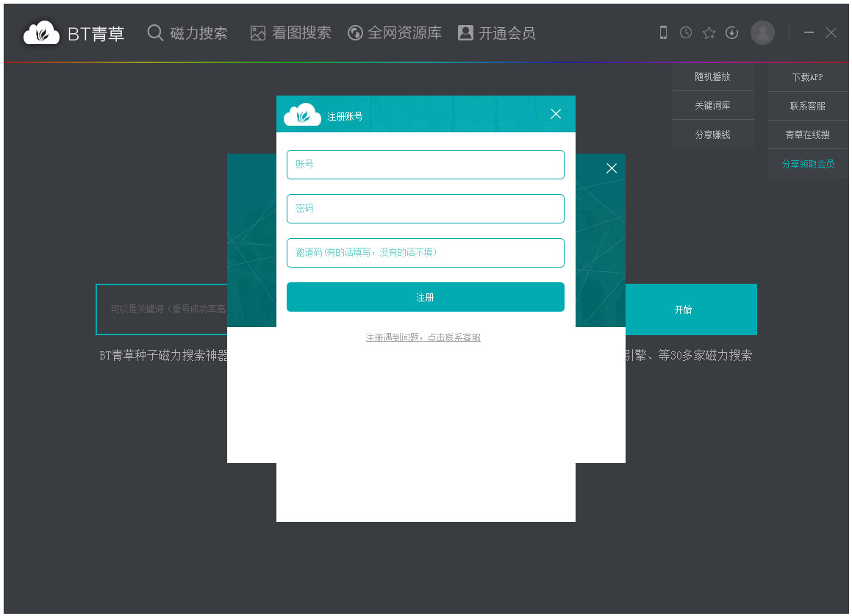Click 随机播放 button
The width and height of the screenshot is (852, 616).
713,76
